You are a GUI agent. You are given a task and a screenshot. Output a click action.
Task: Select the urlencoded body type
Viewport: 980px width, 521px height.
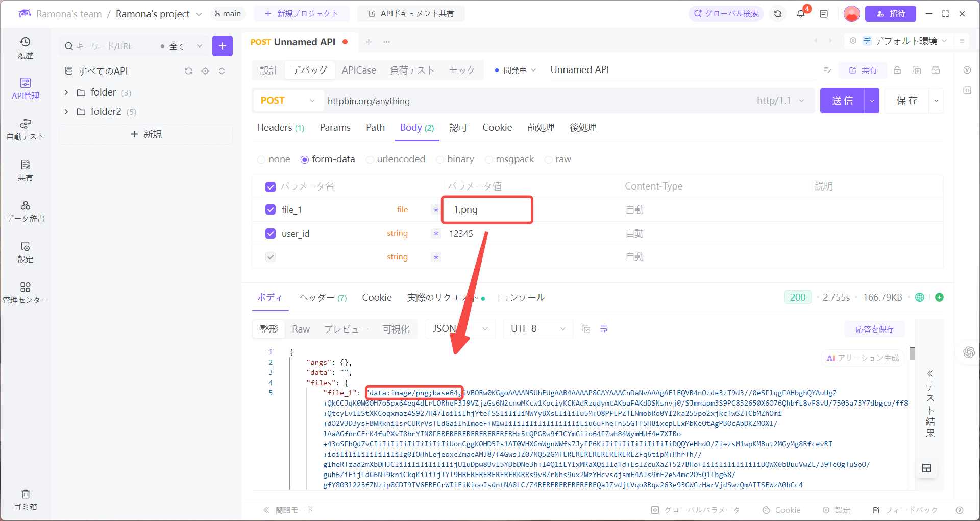pyautogui.click(x=396, y=159)
